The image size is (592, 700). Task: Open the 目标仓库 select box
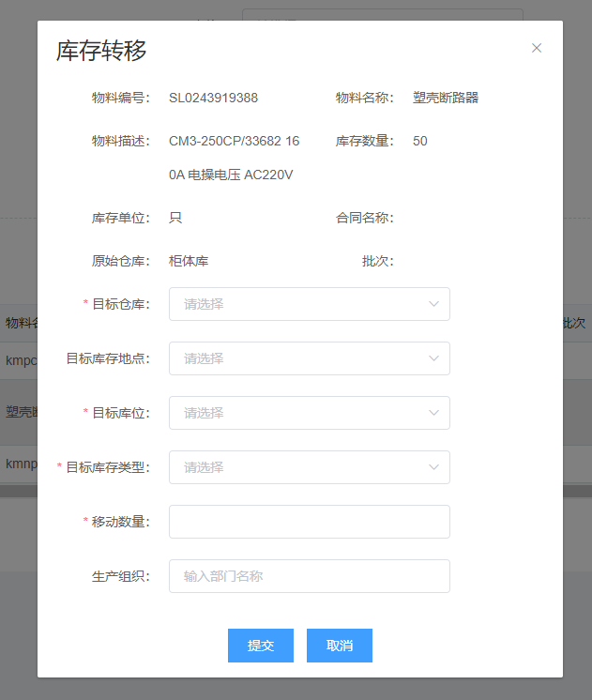(x=300, y=304)
